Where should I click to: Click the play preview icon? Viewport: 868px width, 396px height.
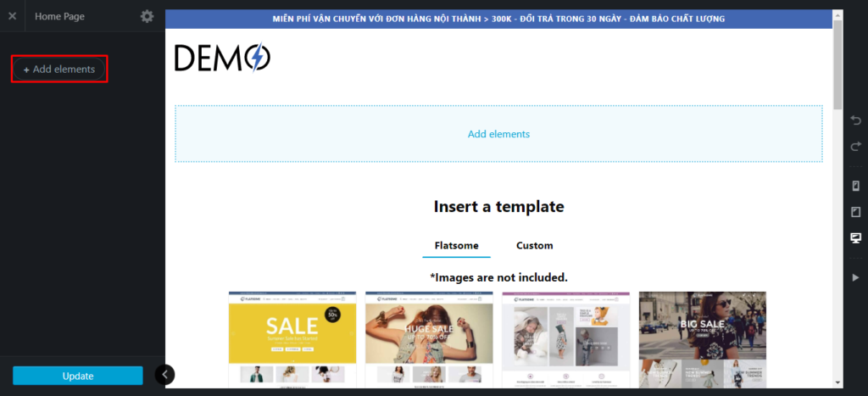point(855,277)
